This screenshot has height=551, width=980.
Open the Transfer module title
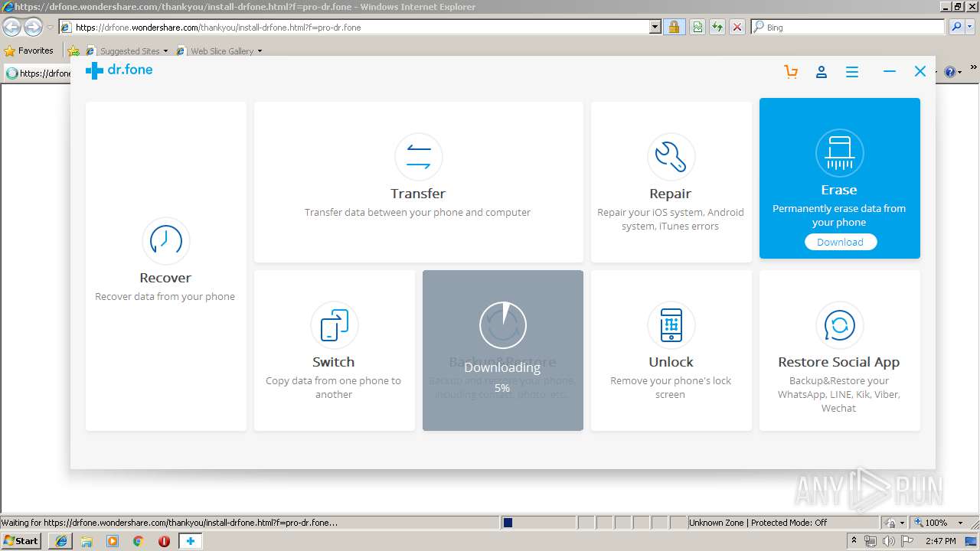pos(418,194)
